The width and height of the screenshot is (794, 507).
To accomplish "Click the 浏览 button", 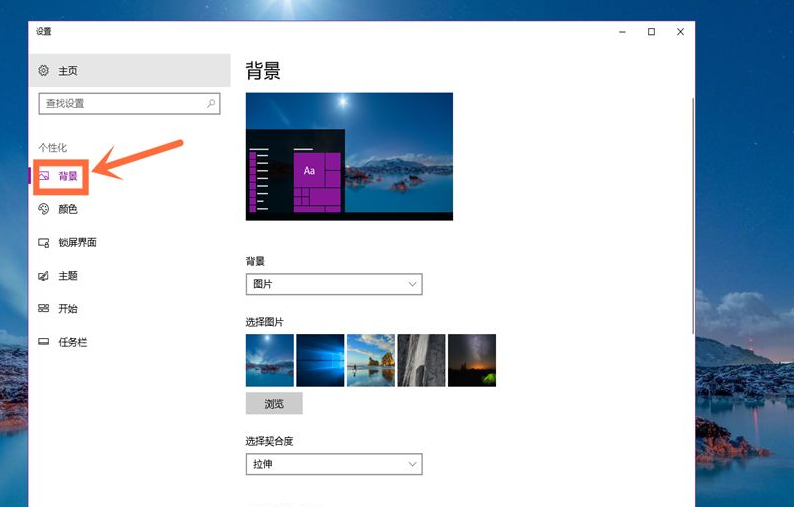I will coord(274,404).
